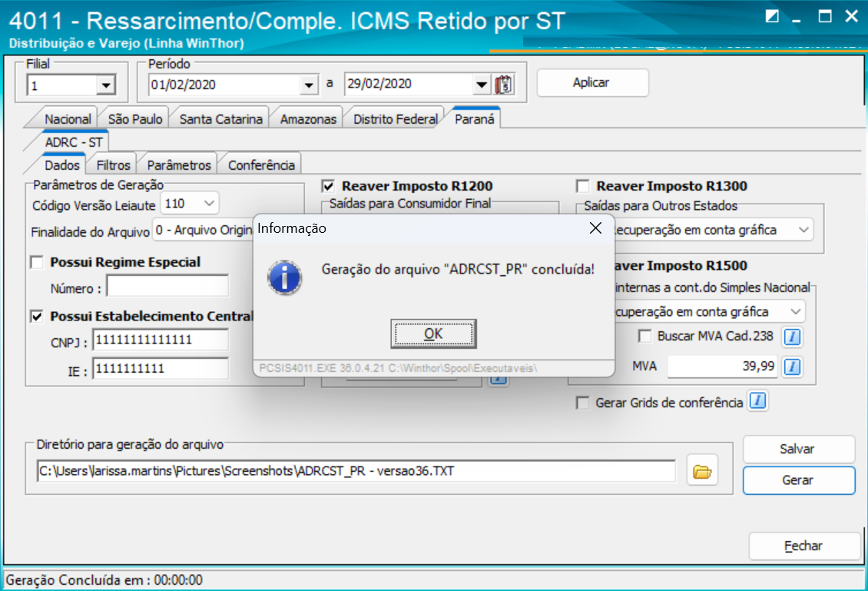Image resolution: width=868 pixels, height=591 pixels.
Task: Click the IE input field
Action: point(161,368)
